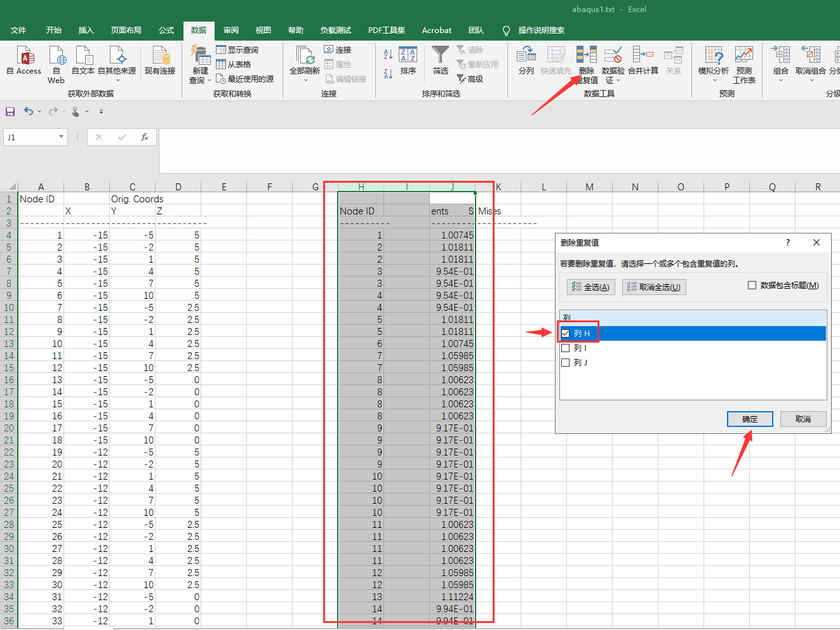Select column A header

click(41, 187)
